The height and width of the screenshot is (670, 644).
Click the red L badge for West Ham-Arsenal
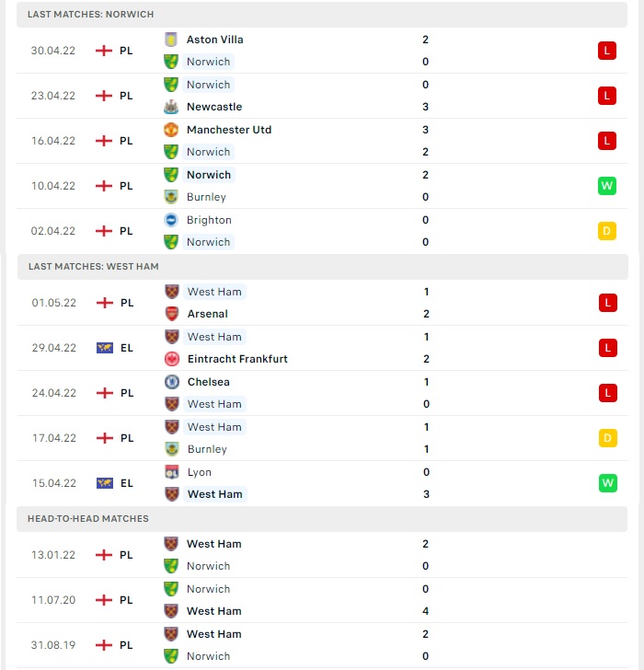(608, 303)
